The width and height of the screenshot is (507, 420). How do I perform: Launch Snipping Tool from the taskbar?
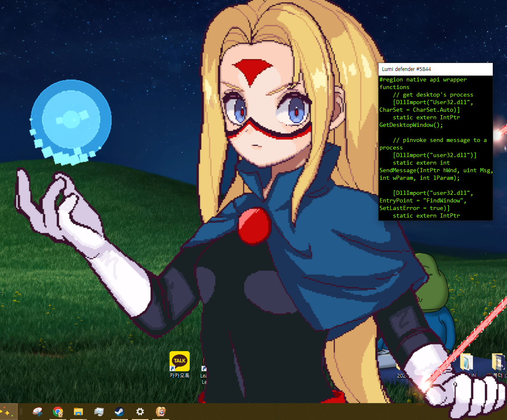pyautogui.click(x=38, y=412)
